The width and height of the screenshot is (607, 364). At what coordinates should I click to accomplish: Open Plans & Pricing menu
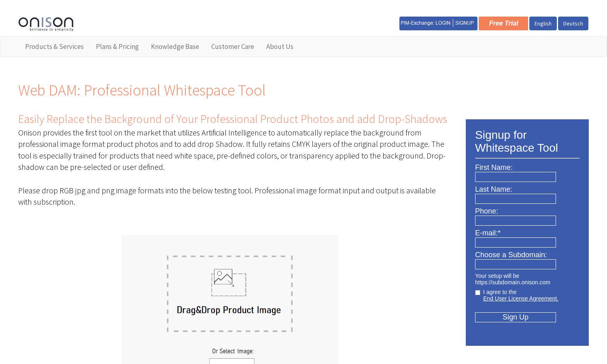point(117,47)
